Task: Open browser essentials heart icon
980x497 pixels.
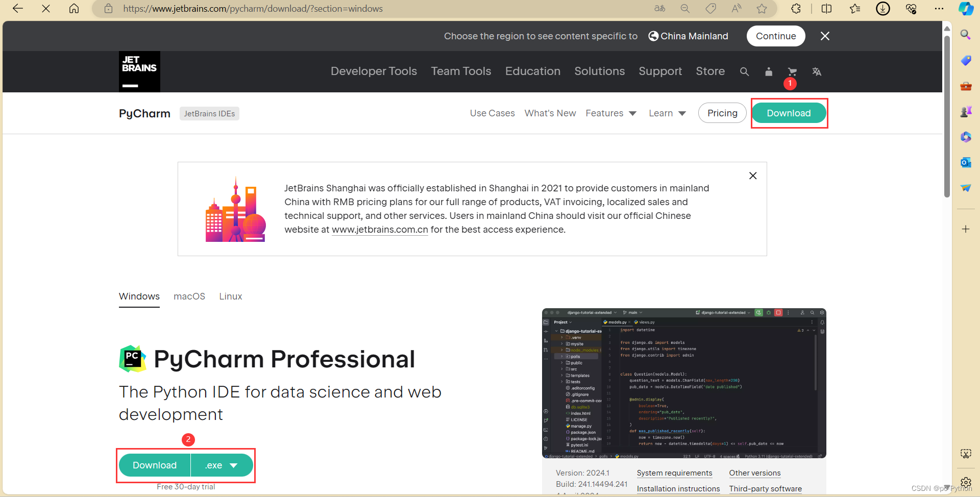Action: (x=911, y=9)
